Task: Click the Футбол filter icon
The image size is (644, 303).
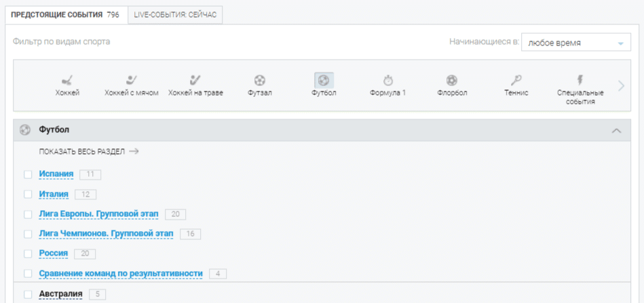Action: tap(324, 80)
